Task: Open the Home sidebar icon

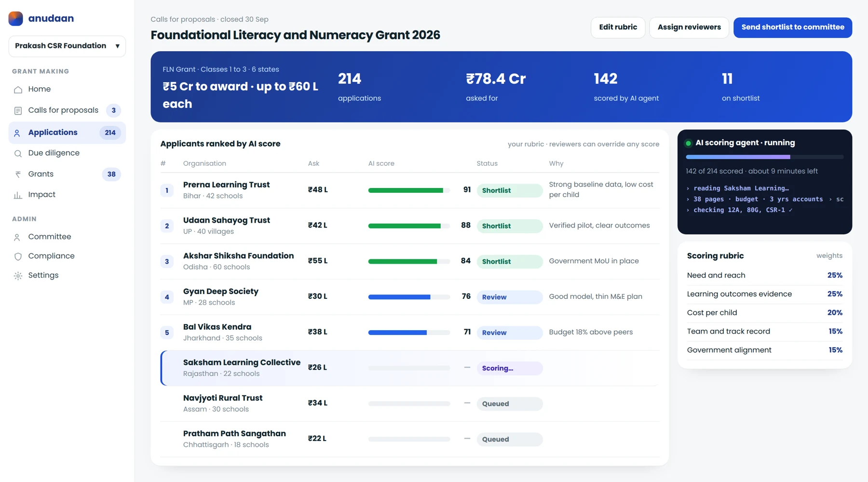Action: (18, 90)
